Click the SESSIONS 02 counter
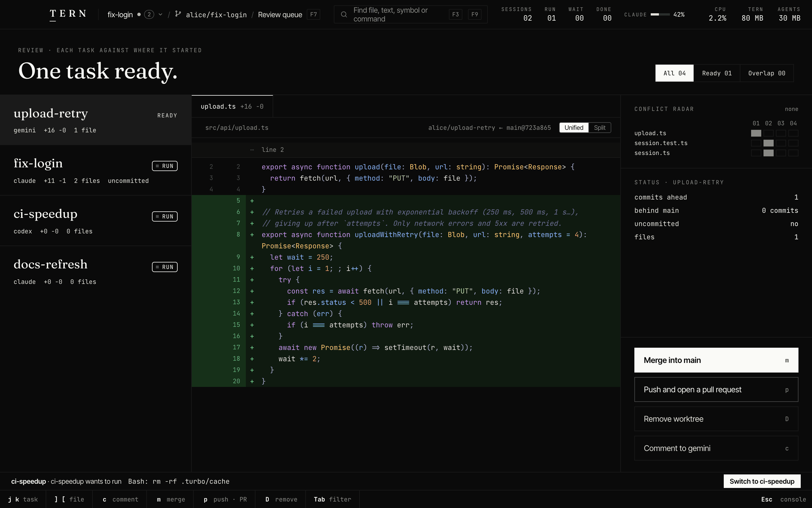This screenshot has width=812, height=508. [517, 14]
